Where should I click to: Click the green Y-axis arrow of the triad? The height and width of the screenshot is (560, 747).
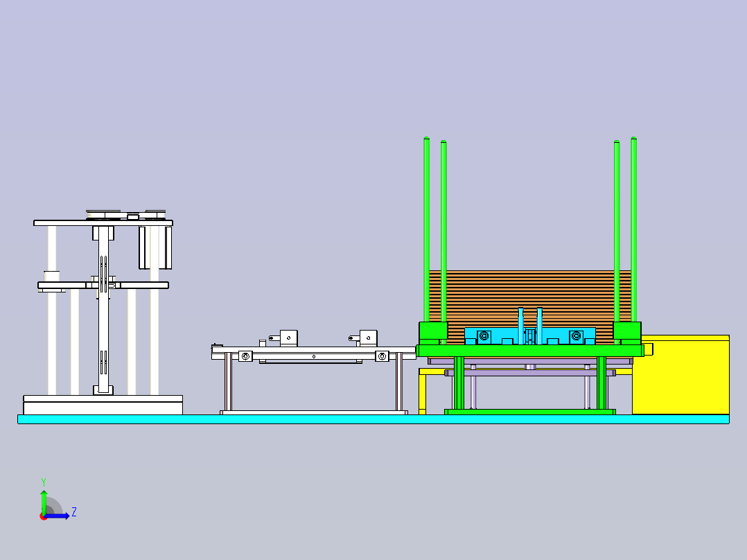[44, 502]
